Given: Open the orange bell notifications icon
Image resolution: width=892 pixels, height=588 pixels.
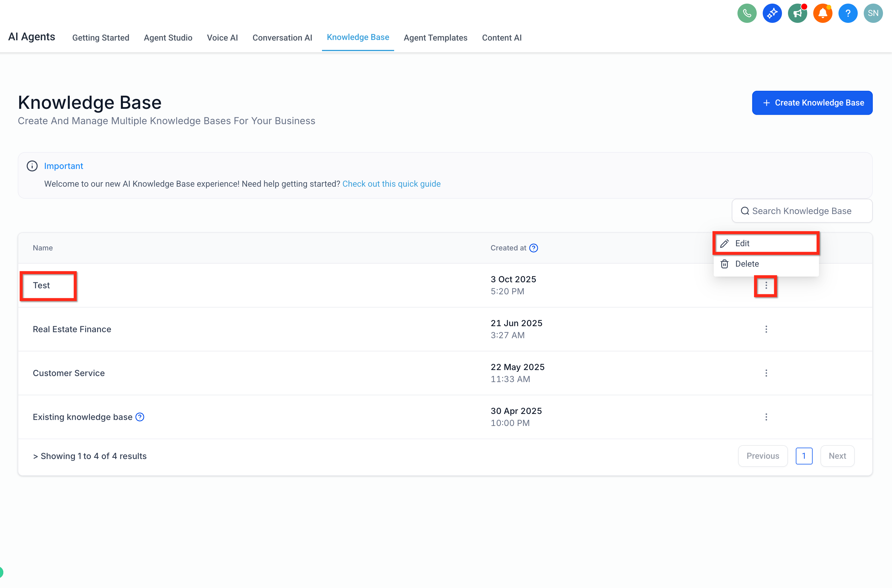Looking at the screenshot, I should 823,14.
